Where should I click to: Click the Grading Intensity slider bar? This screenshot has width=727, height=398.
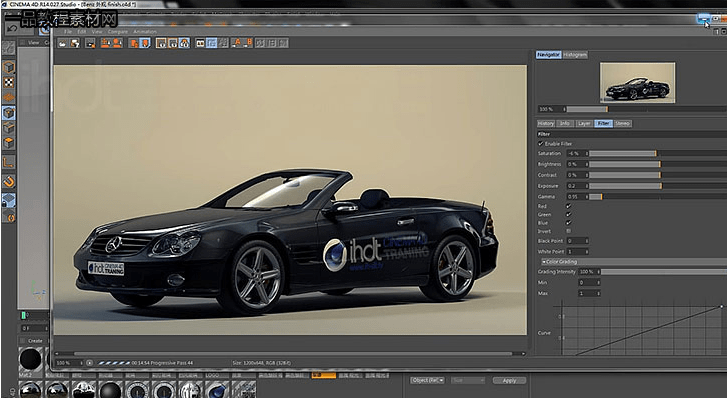(x=663, y=272)
